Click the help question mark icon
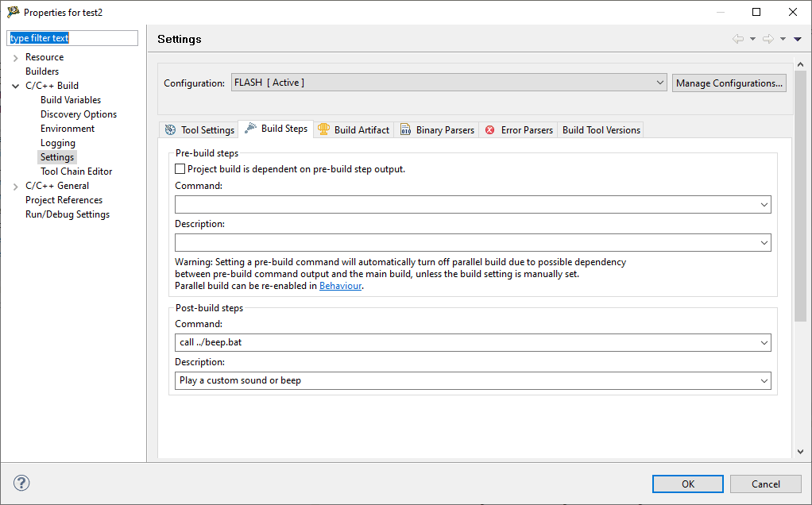812x505 pixels. pos(21,483)
